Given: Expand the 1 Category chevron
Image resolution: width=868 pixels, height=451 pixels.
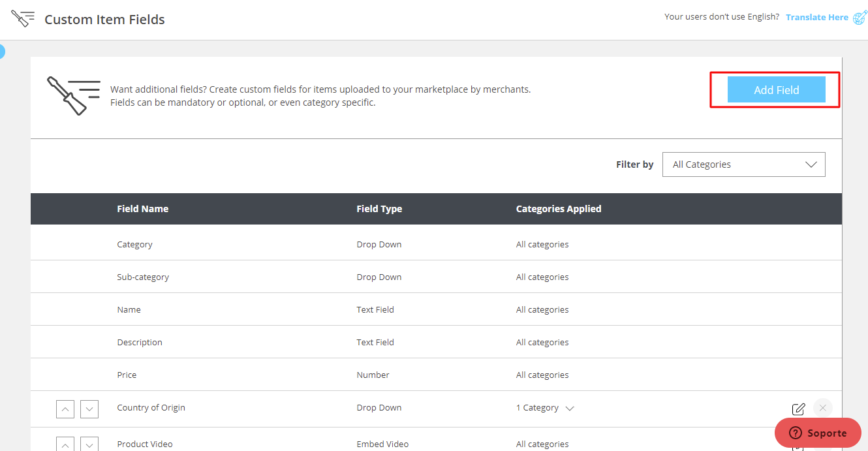Looking at the screenshot, I should point(570,409).
